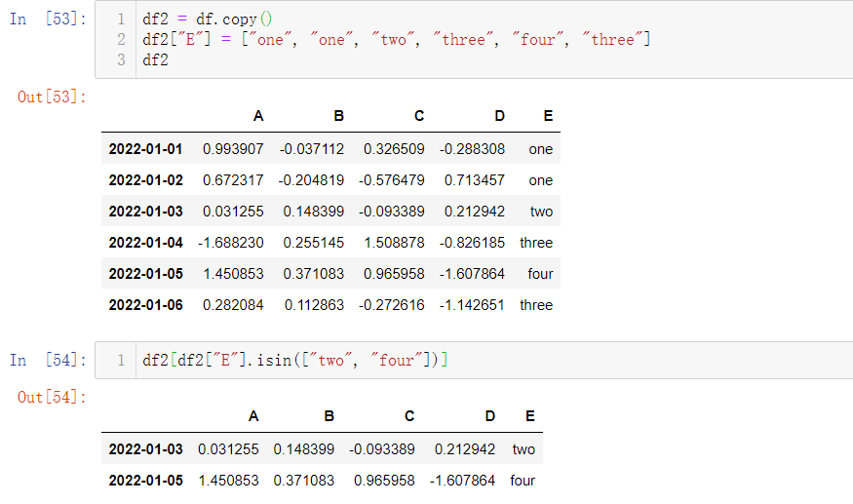Viewport: 853px width, 504px height.
Task: Click the Out[54] output prompt
Action: 52,398
